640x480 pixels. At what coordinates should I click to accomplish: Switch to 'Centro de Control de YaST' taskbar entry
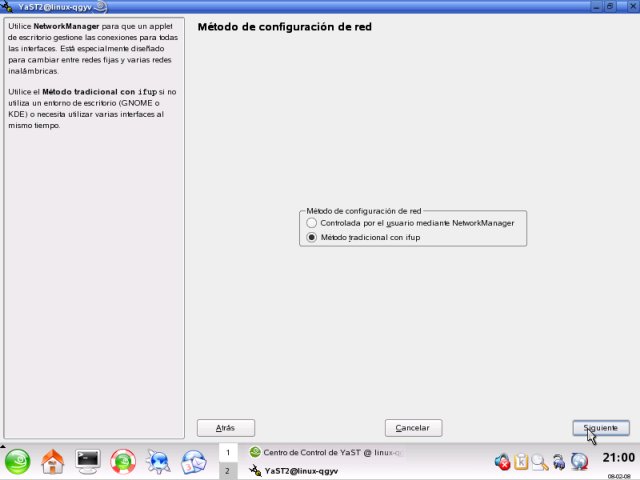pos(327,452)
